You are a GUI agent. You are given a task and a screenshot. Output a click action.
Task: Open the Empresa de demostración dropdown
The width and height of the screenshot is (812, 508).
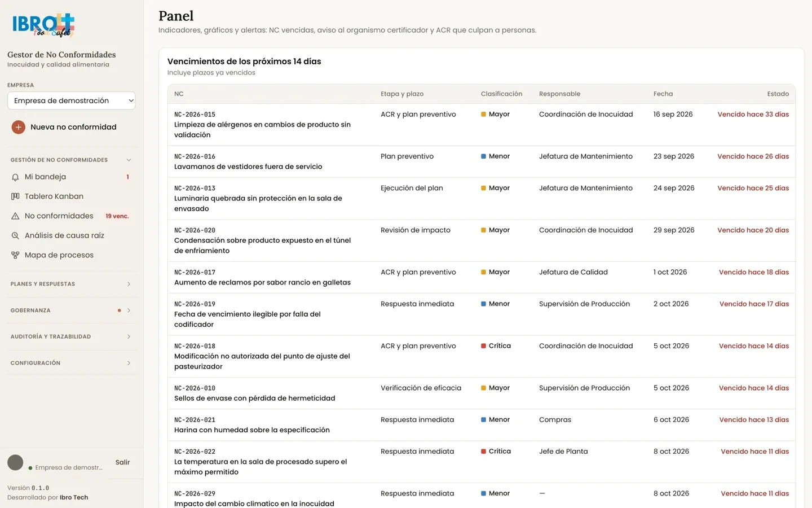[72, 100]
